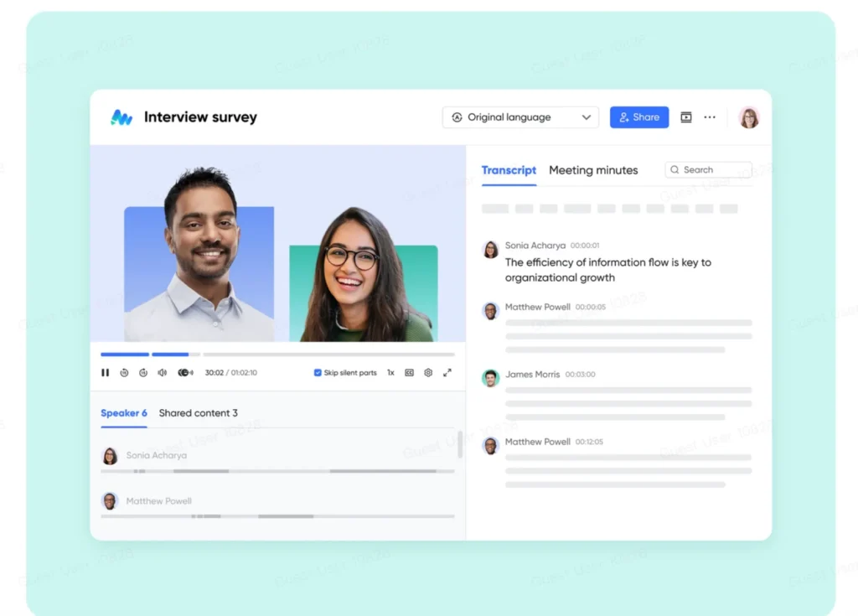
Task: Expand the video to fullscreen
Action: pos(447,372)
